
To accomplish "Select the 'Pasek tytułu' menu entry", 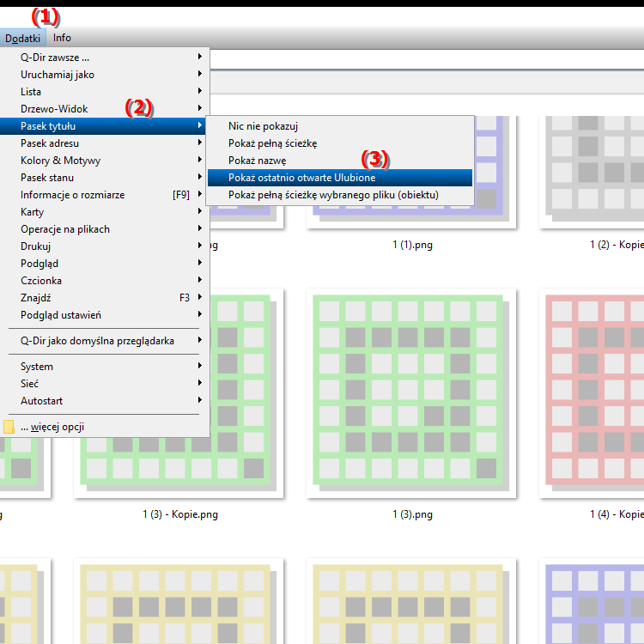I will [x=105, y=126].
